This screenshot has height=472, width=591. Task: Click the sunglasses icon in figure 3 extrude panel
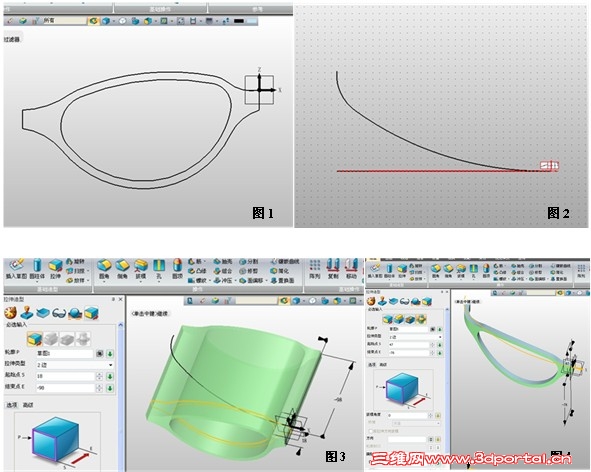(x=59, y=313)
